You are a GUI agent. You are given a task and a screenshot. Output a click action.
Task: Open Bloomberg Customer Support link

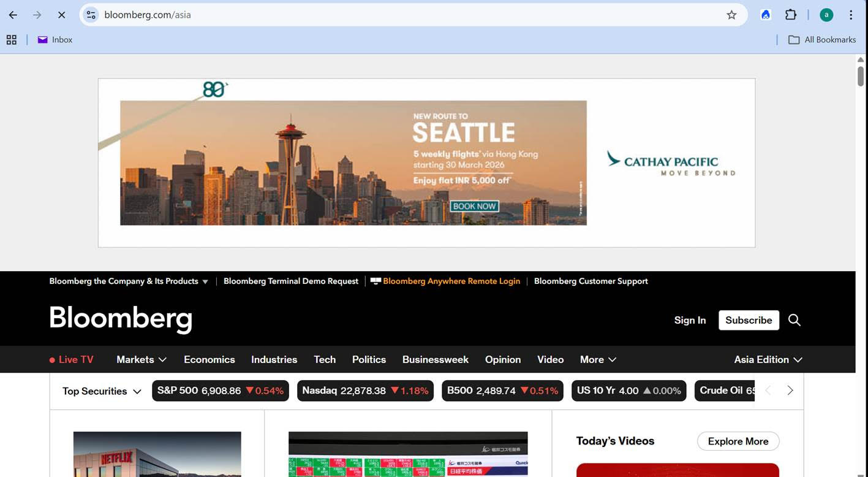tap(591, 281)
